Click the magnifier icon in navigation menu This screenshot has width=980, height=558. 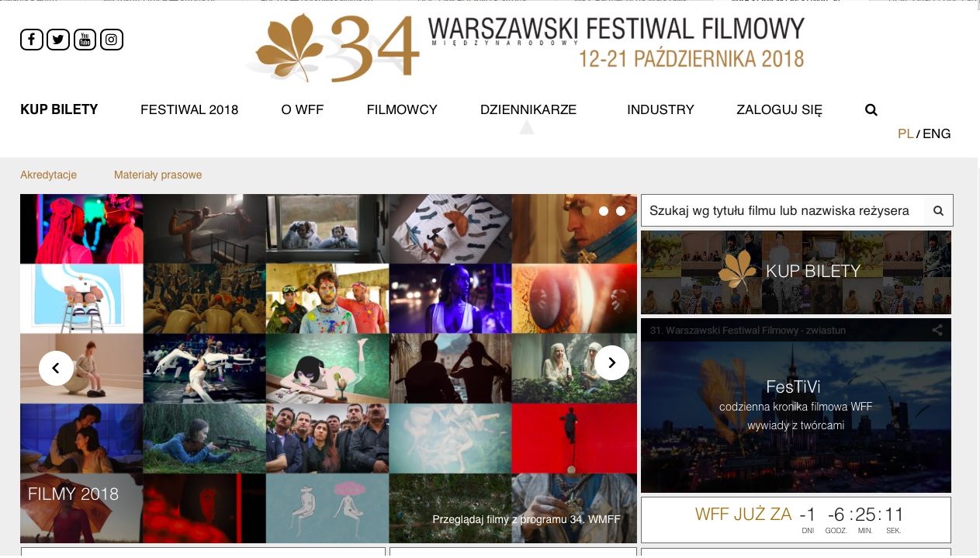tap(871, 110)
